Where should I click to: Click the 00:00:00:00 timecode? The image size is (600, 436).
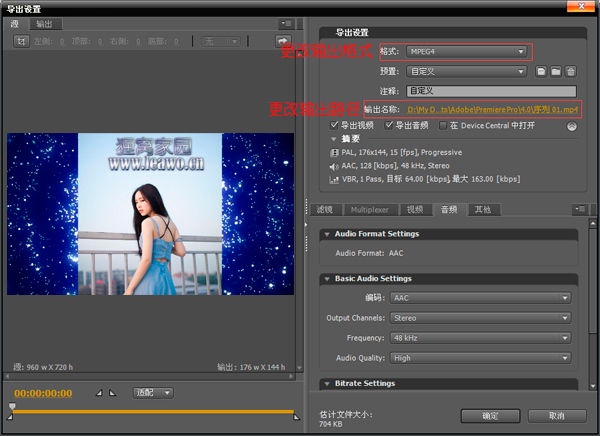[43, 394]
